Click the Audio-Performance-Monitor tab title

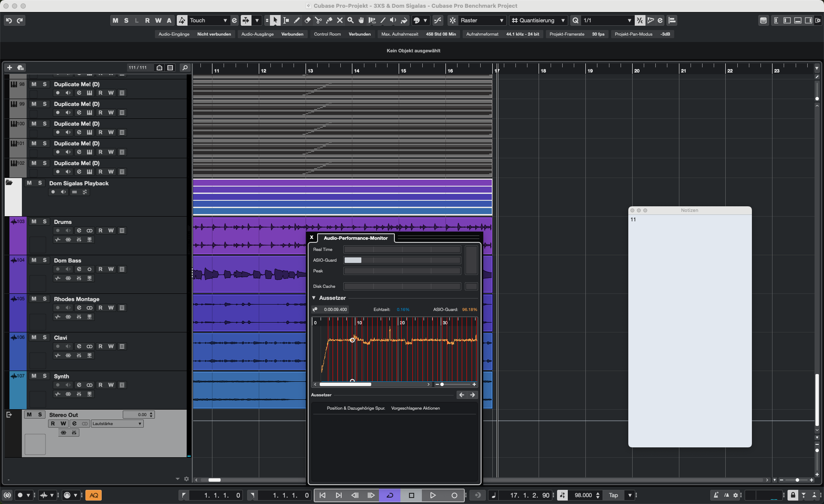[x=355, y=238]
